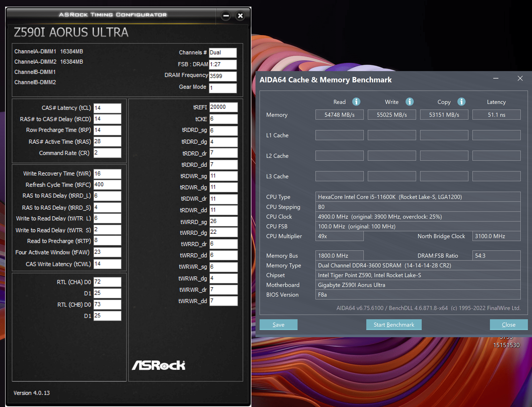Click the FSB : DRAM ratio field
The width and height of the screenshot is (532, 407).
click(223, 64)
